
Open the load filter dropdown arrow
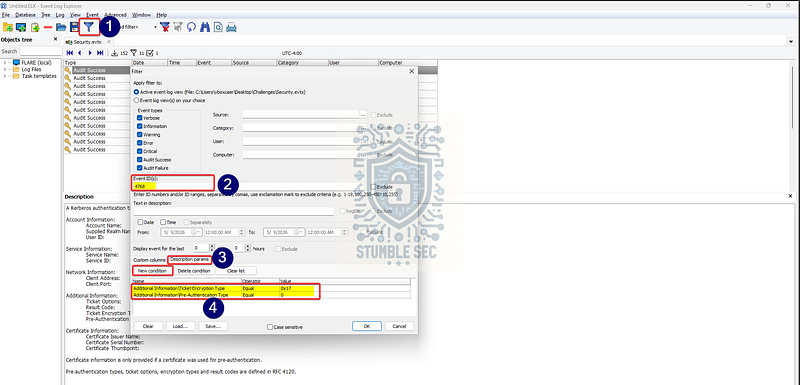(x=155, y=27)
